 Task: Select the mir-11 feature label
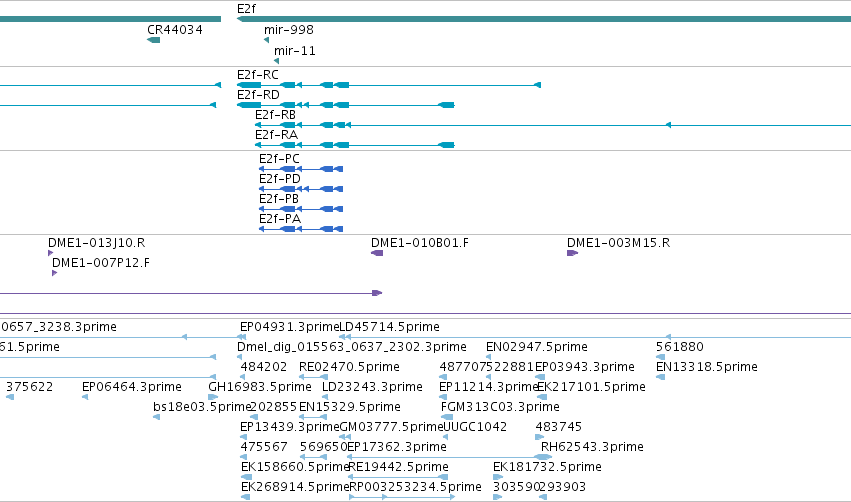tap(295, 51)
